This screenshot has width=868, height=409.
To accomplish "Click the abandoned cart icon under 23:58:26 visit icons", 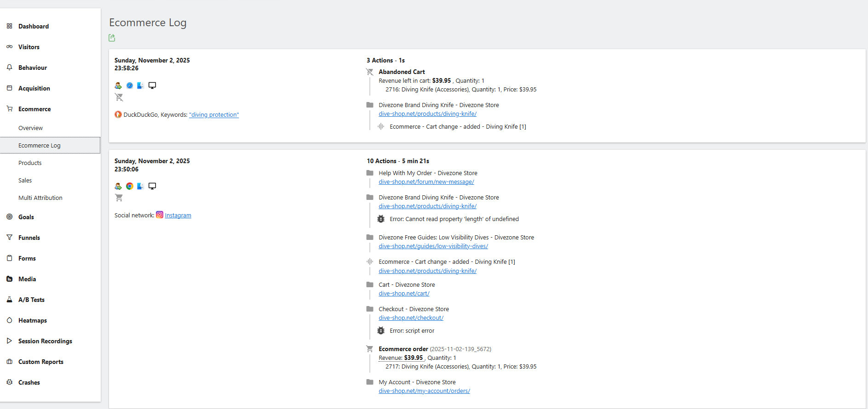I will click(x=119, y=97).
